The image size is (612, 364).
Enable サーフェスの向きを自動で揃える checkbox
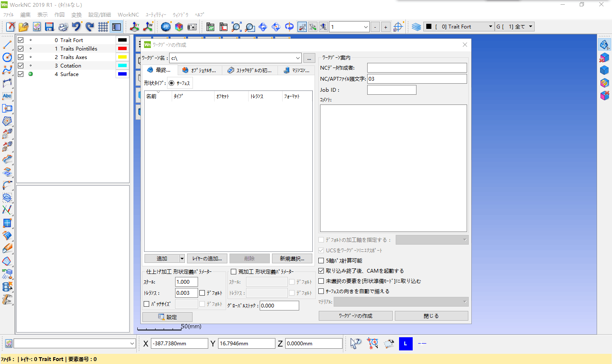[x=321, y=291]
